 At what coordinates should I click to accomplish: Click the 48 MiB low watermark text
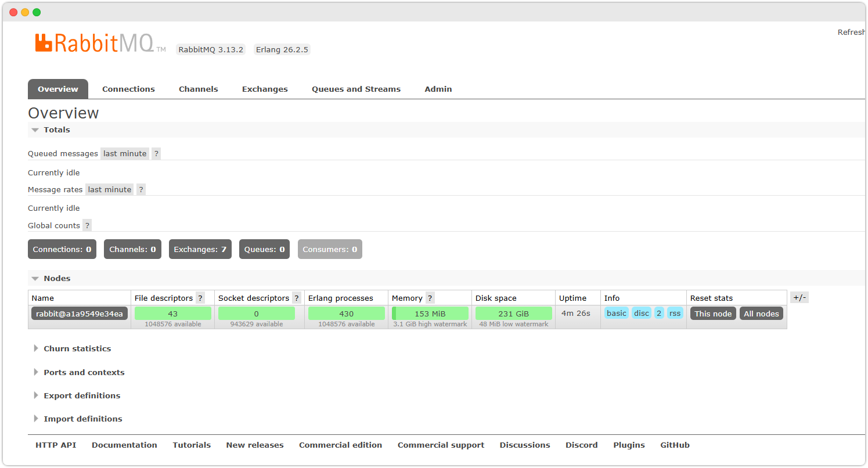click(514, 324)
